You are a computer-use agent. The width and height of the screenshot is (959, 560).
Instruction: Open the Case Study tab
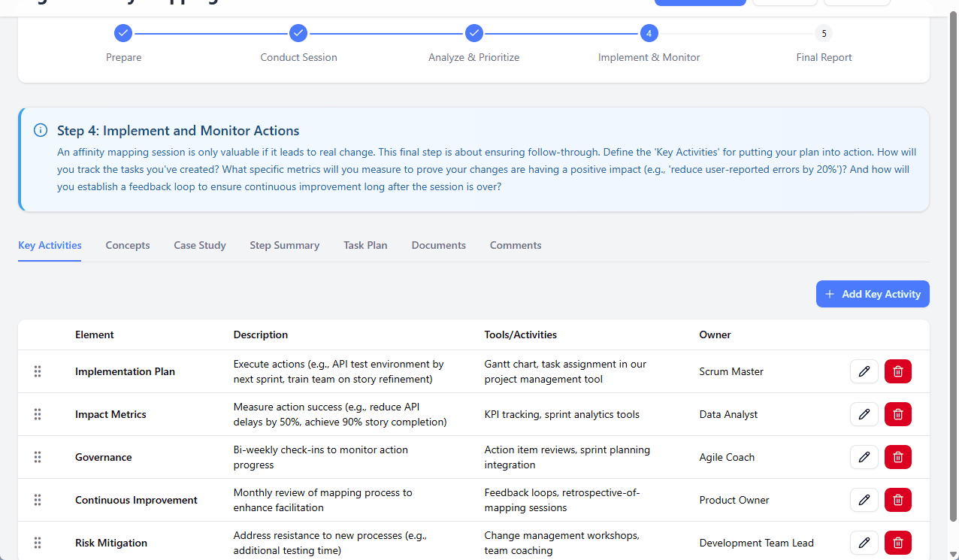[x=199, y=245]
